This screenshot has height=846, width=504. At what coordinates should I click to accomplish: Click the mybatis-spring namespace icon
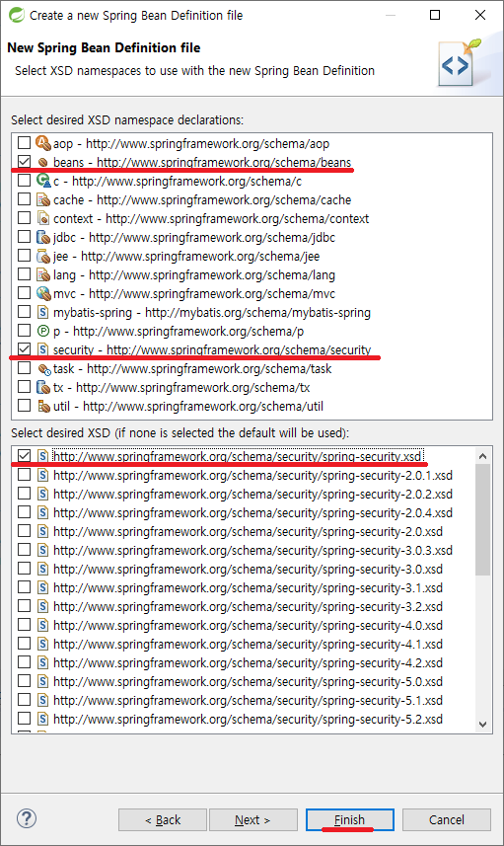coord(43,312)
